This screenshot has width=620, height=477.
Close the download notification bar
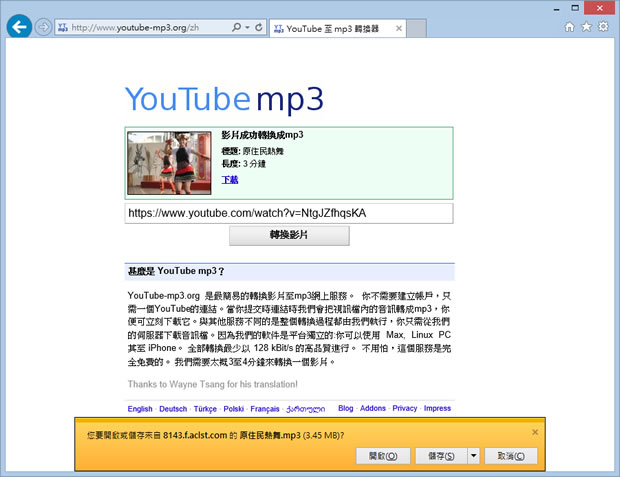(535, 432)
